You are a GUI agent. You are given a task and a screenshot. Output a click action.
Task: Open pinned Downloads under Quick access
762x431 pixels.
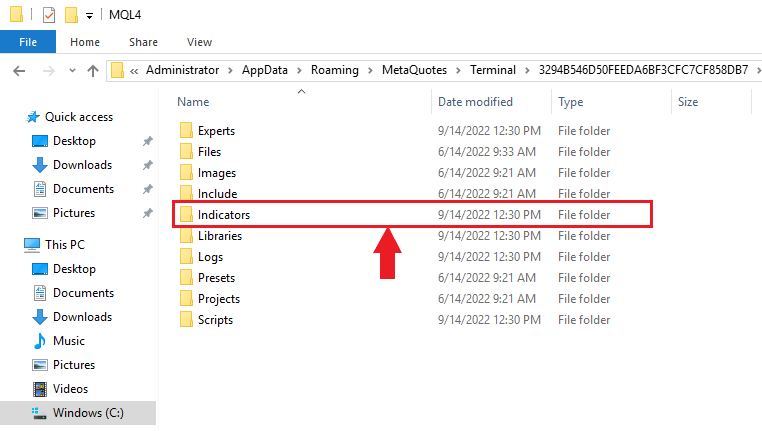coord(83,165)
